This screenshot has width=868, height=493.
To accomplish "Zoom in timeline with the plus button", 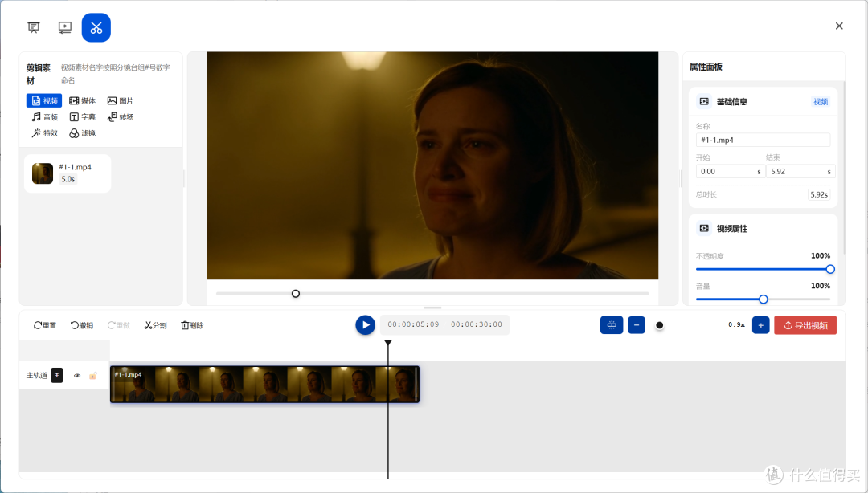I will pos(760,325).
